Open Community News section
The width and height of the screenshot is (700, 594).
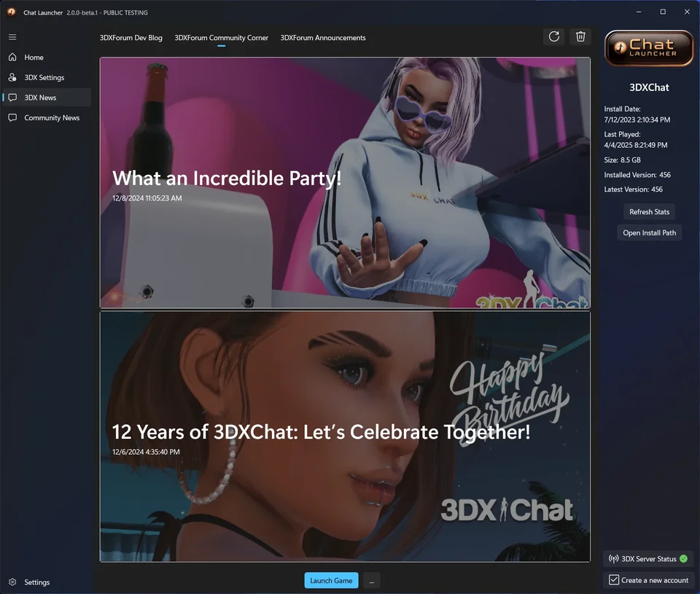coord(47,117)
